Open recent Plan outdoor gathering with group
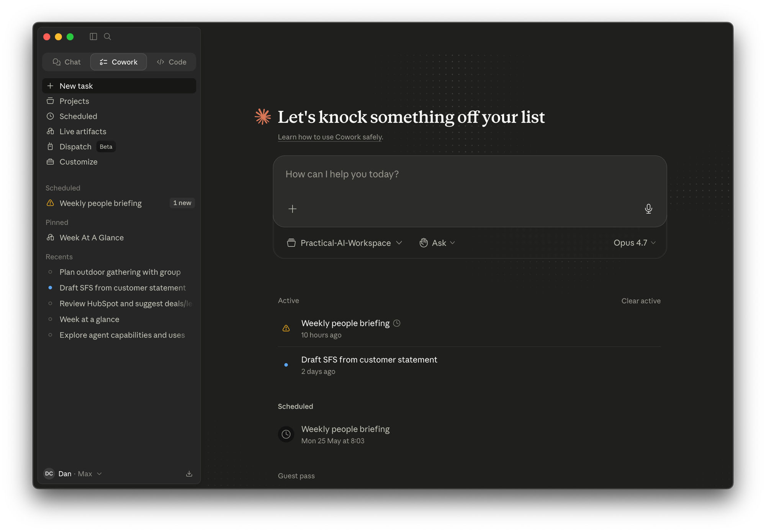This screenshot has width=766, height=532. point(119,272)
